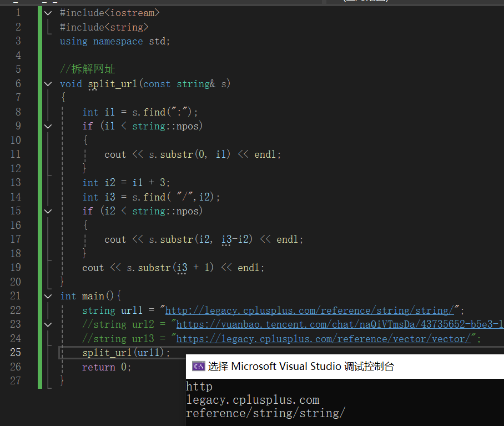This screenshot has height=426, width=504.
Task: Click the 'using namespace std;' line
Action: 115,42
